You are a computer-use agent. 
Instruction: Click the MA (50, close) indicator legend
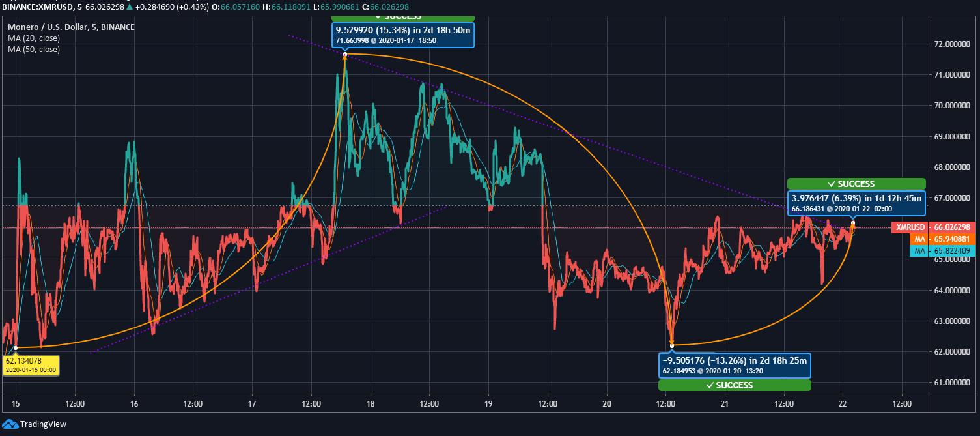click(x=34, y=49)
